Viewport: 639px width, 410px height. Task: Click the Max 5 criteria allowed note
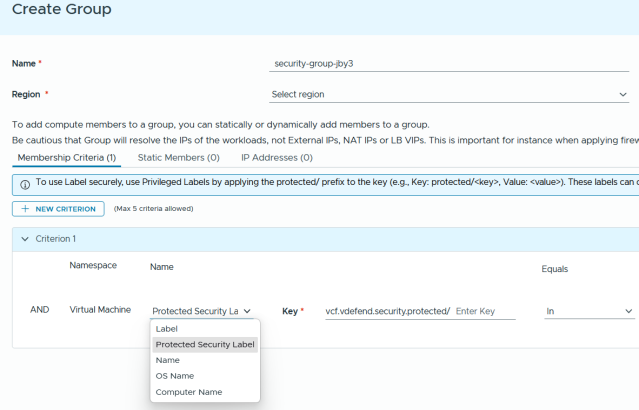coord(153,209)
